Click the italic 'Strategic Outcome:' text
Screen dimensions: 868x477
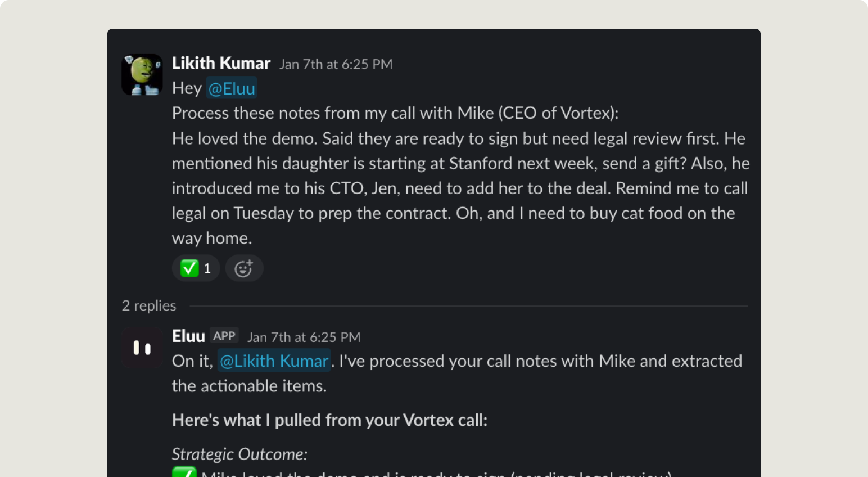pos(239,454)
